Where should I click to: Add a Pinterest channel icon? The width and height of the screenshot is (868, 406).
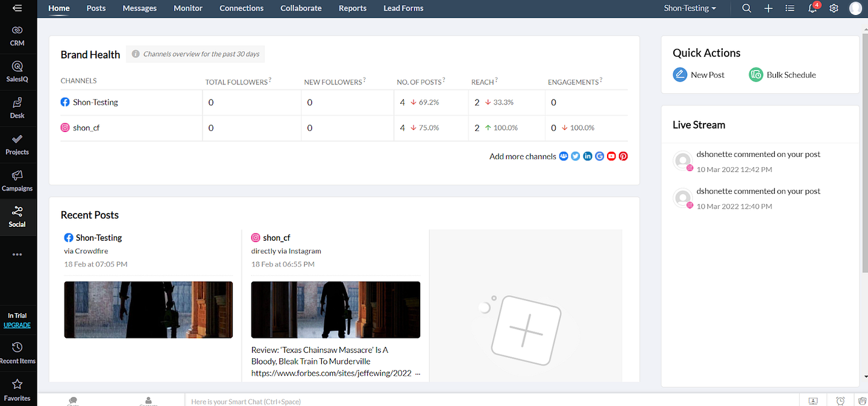(623, 156)
